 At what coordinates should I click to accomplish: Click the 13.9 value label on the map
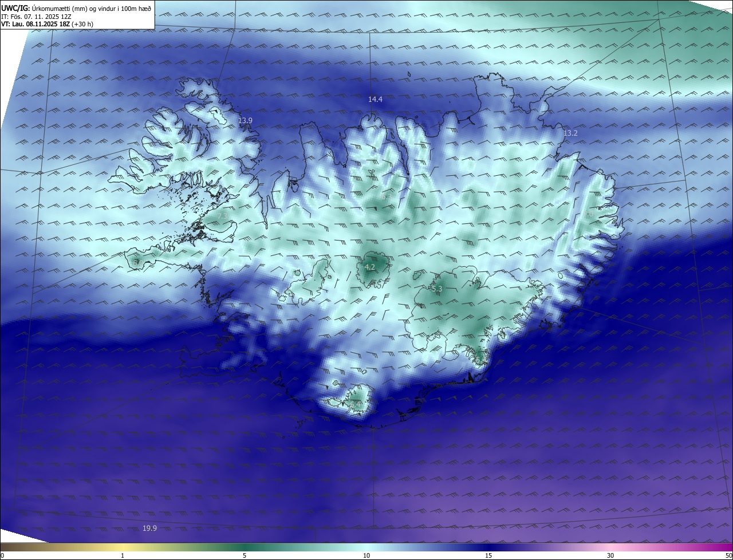(x=246, y=120)
